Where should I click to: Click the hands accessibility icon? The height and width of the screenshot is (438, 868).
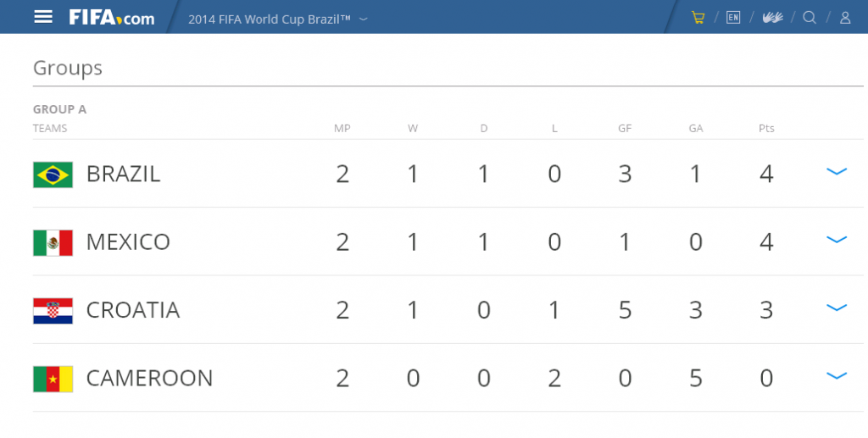coord(772,18)
